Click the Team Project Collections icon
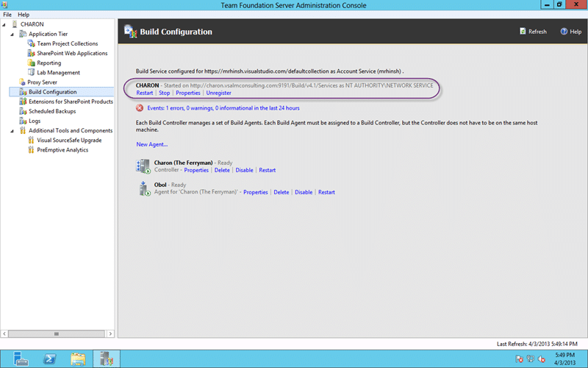The width and height of the screenshot is (588, 368). click(31, 43)
